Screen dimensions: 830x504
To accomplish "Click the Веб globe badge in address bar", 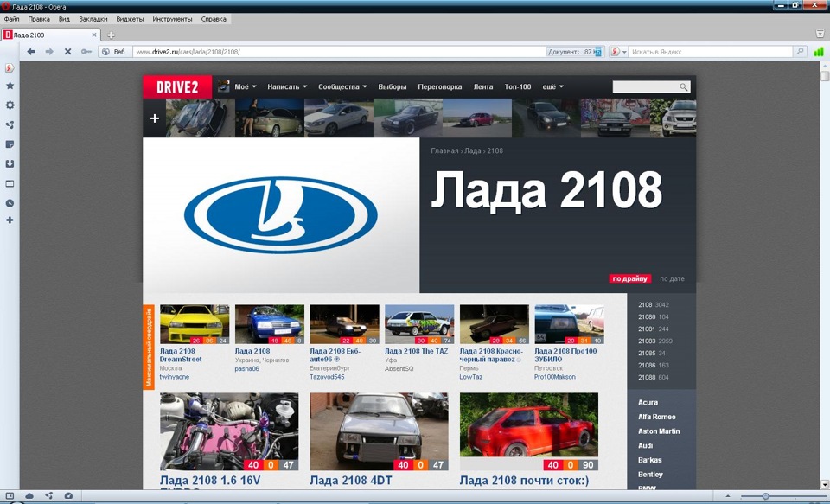I will [115, 51].
